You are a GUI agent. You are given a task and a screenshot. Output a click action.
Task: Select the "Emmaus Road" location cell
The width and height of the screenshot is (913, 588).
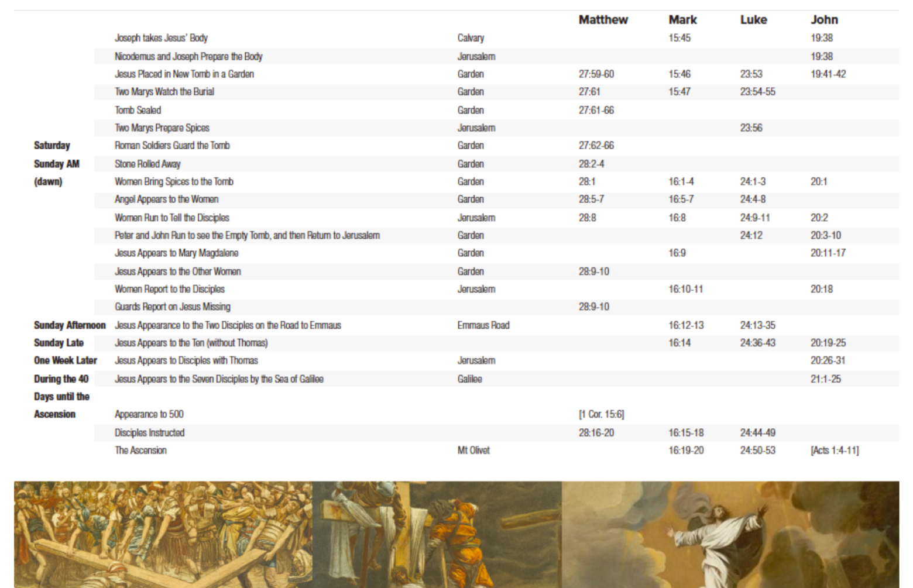point(483,325)
